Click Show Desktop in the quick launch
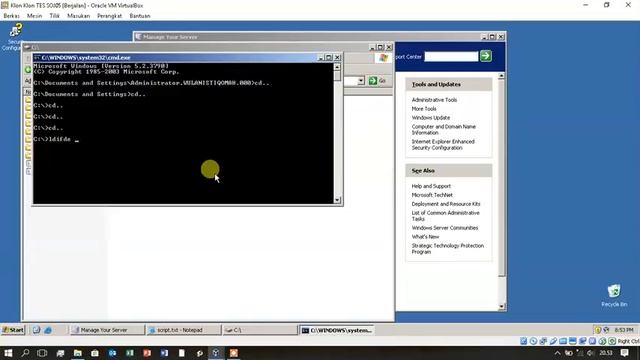Image resolution: width=640 pixels, height=360 pixels. click(x=36, y=330)
